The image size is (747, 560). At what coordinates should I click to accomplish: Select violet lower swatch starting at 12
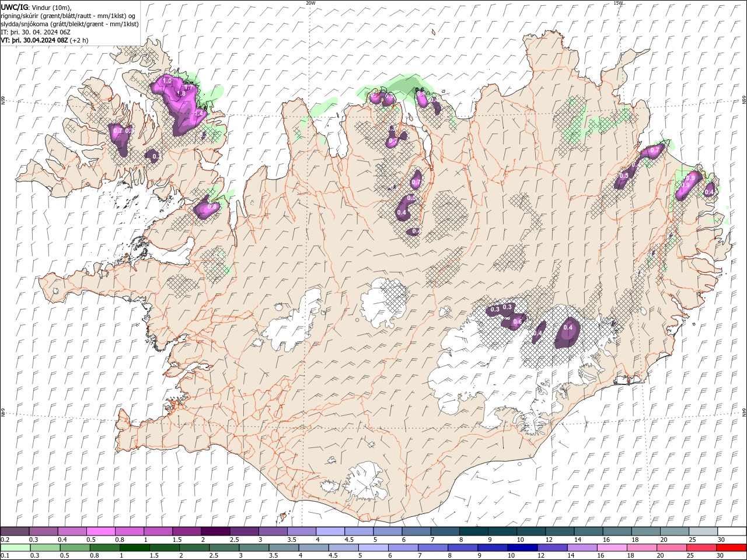551,548
